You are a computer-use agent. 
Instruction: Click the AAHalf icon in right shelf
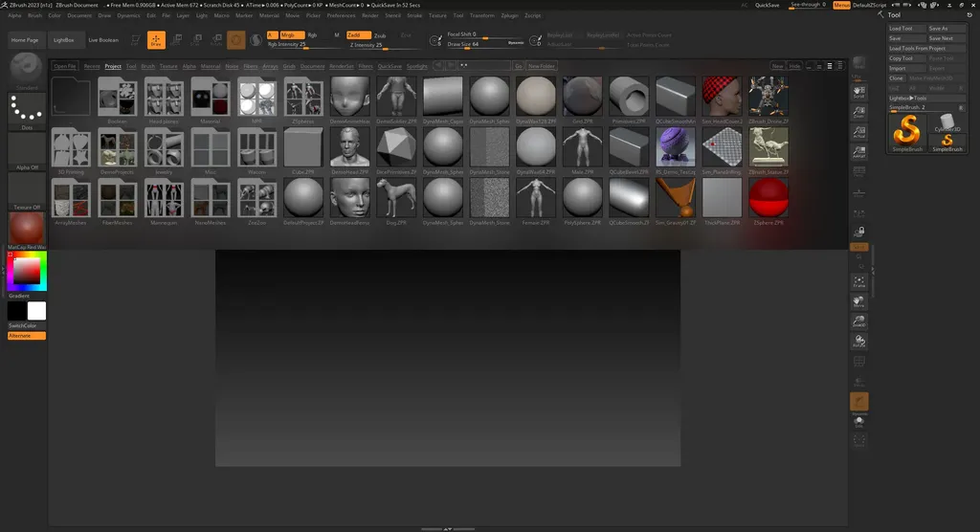[859, 151]
